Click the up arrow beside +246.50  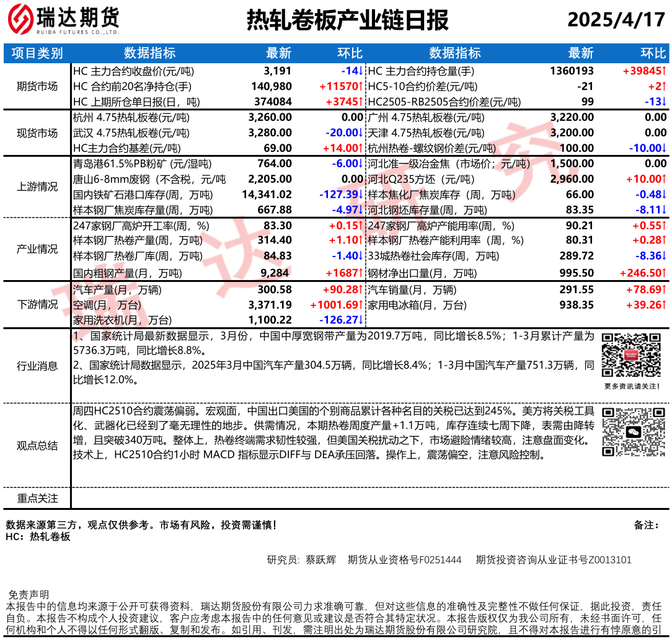pos(664,273)
